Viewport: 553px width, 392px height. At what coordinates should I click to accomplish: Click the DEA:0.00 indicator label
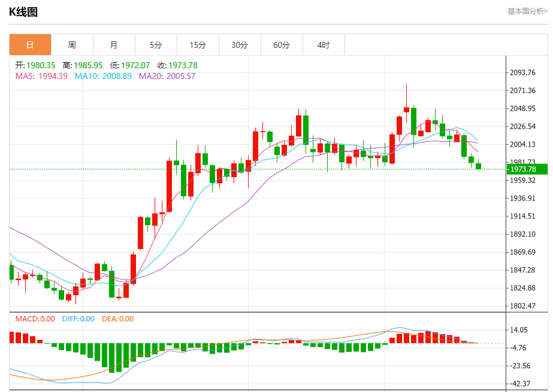tap(118, 319)
